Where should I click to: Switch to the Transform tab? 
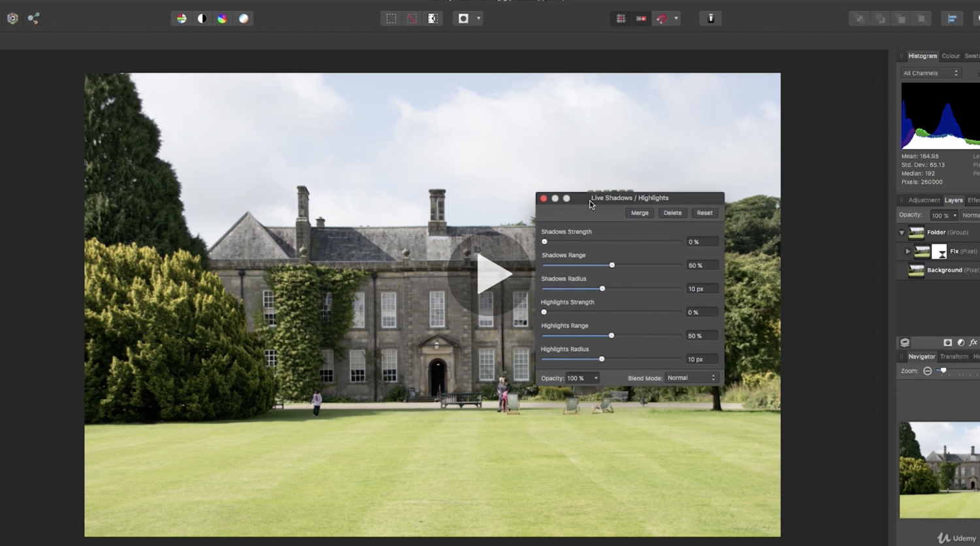click(x=955, y=357)
